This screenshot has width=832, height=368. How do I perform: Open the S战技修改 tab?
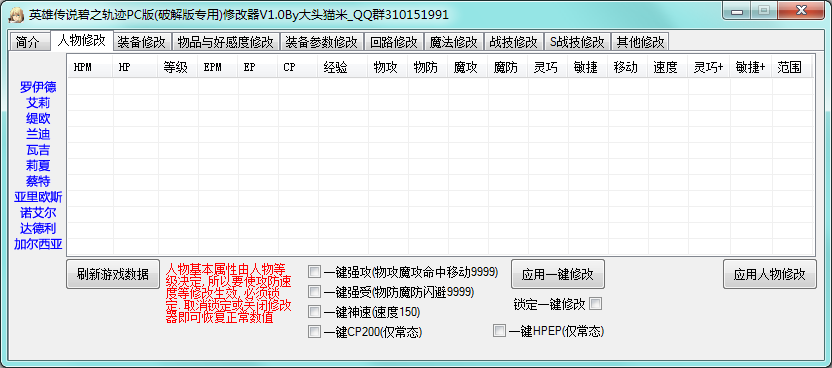(577, 42)
